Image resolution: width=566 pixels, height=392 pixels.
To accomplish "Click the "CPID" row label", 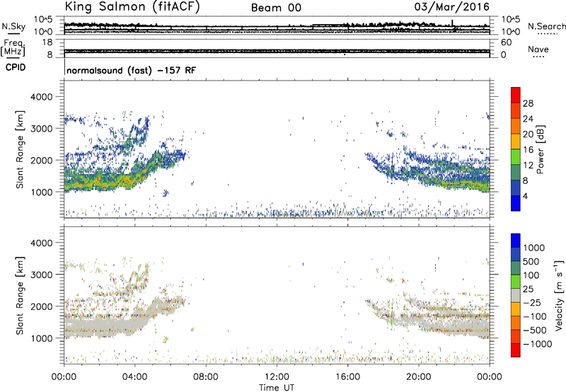I will point(16,67).
